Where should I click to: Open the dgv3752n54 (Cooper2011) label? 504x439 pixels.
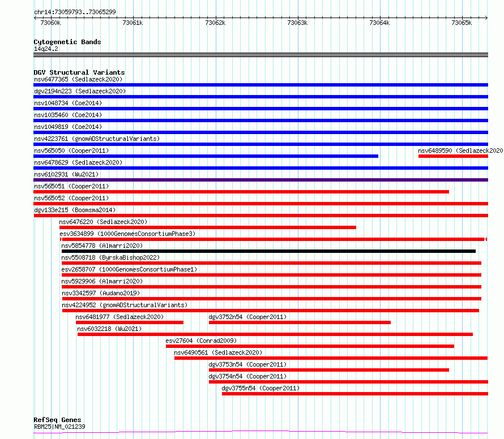[x=247, y=317]
